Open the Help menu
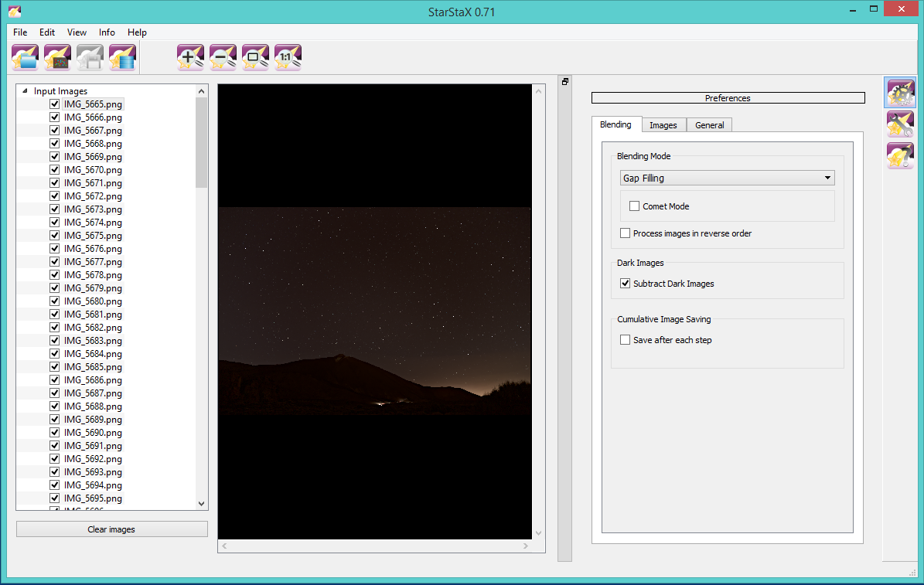 pyautogui.click(x=138, y=32)
